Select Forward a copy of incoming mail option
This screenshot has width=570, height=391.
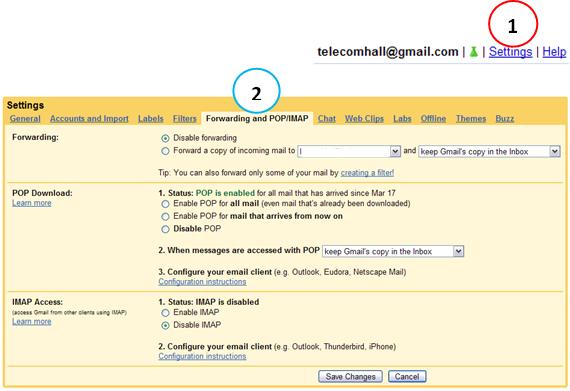coord(165,151)
